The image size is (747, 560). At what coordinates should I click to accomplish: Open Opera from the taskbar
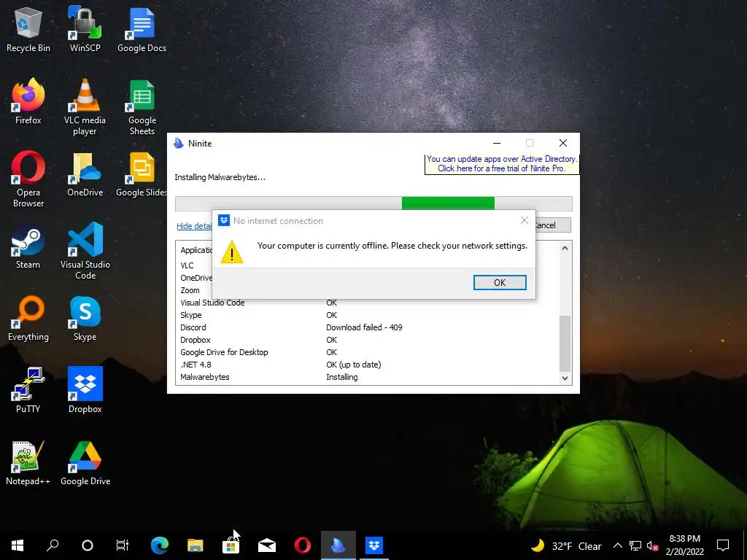point(303,545)
